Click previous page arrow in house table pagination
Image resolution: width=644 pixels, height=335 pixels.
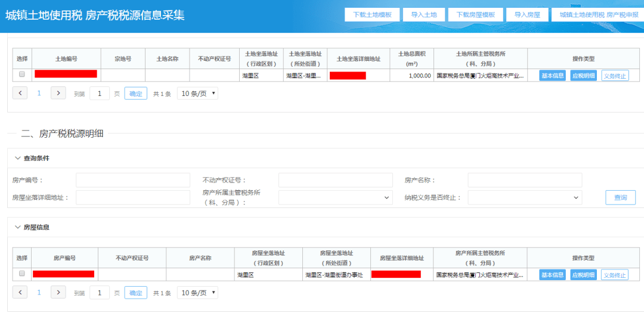(x=20, y=293)
